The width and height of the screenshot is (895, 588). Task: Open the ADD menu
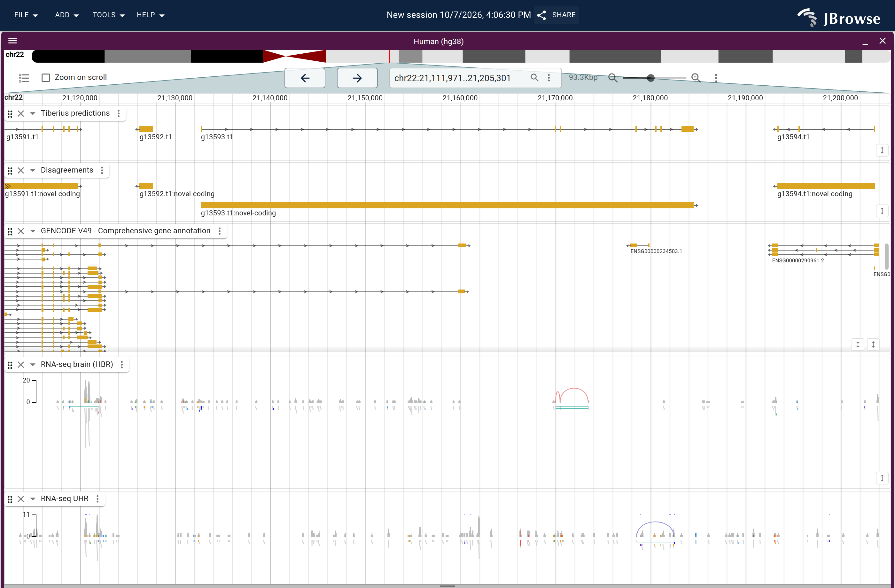66,15
